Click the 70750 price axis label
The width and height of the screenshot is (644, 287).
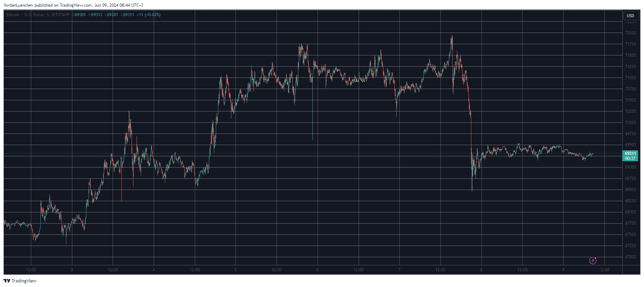point(630,89)
